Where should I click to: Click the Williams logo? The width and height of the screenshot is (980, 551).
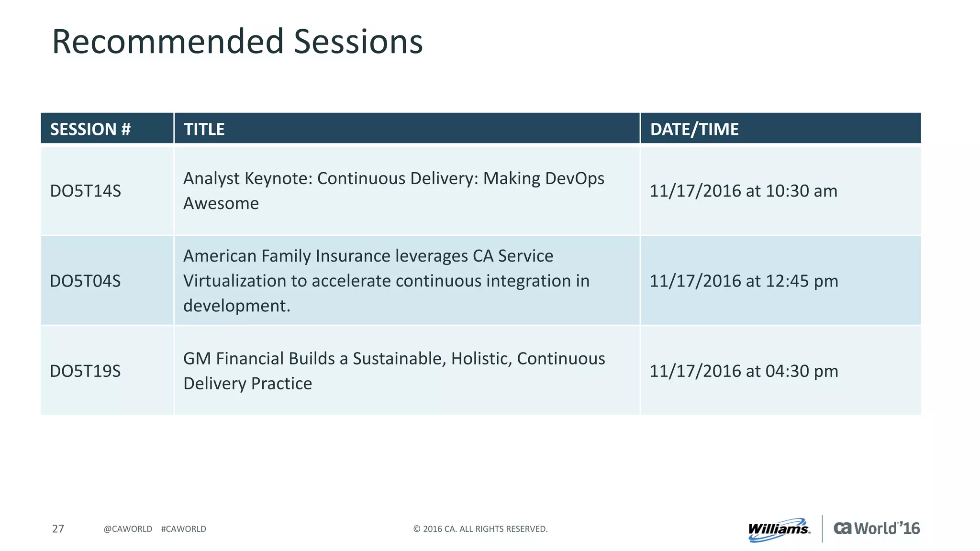tap(779, 529)
